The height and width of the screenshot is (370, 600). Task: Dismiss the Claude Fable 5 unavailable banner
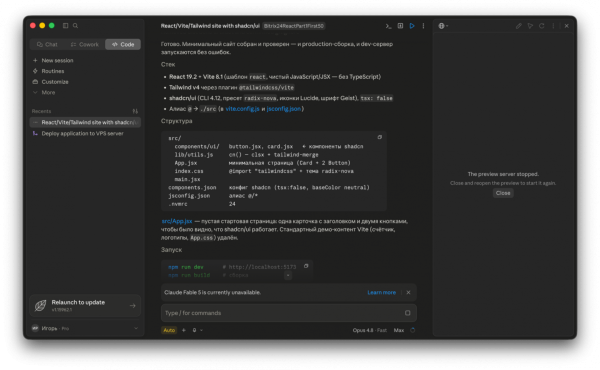(x=408, y=293)
